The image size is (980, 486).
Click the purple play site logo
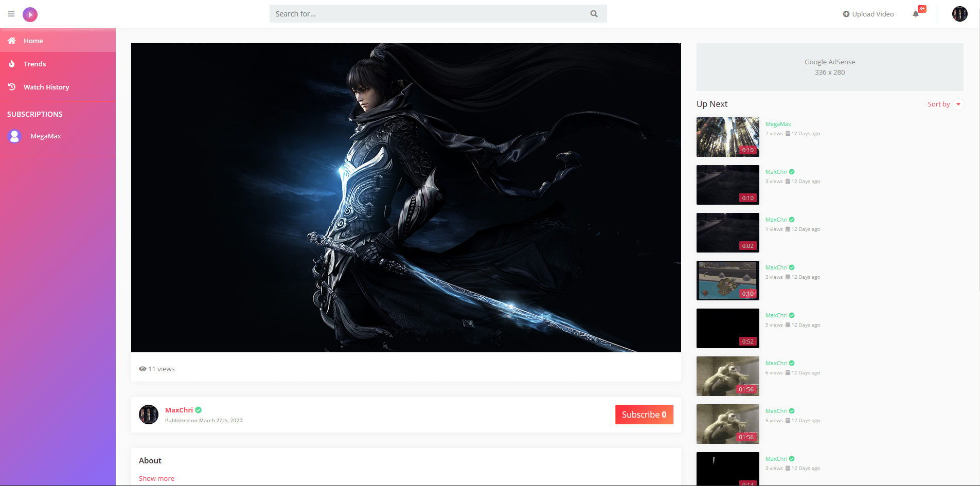point(30,14)
